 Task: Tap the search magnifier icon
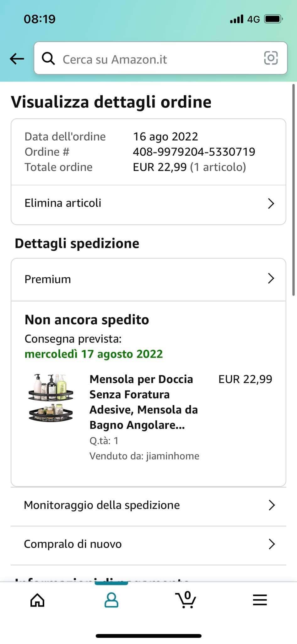(48, 58)
